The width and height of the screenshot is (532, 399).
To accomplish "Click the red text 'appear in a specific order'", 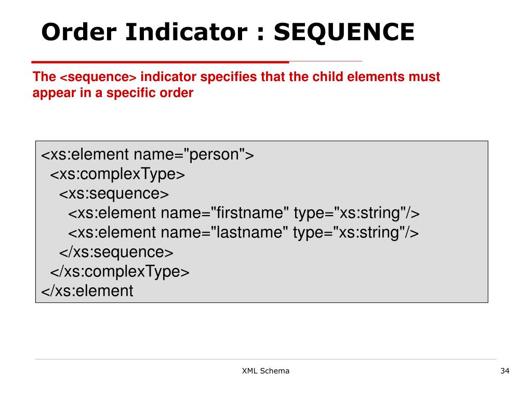I will (x=113, y=92).
